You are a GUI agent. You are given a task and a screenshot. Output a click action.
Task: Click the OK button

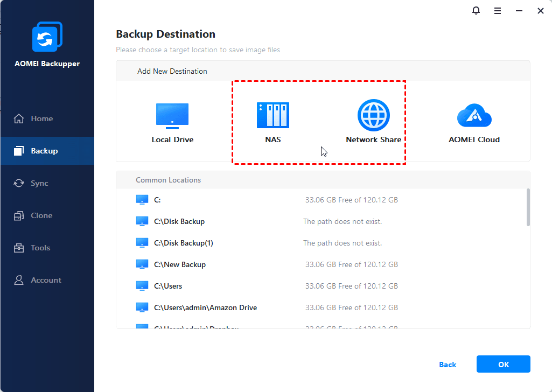(x=503, y=365)
